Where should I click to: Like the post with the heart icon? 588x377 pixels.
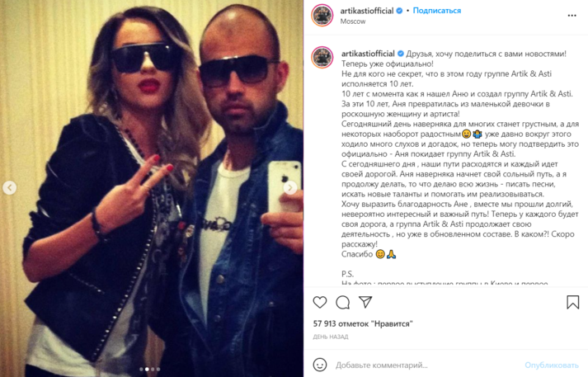[x=320, y=303]
